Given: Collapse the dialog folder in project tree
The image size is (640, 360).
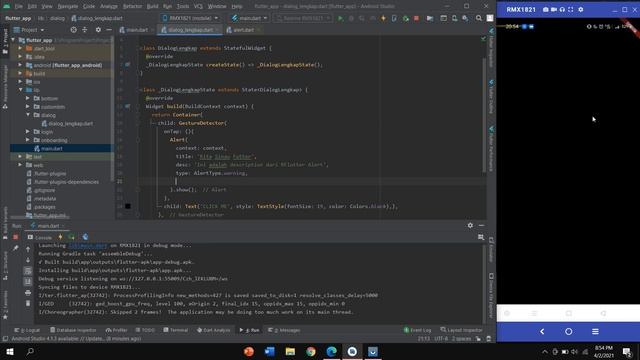Looking at the screenshot, I should [x=28, y=115].
